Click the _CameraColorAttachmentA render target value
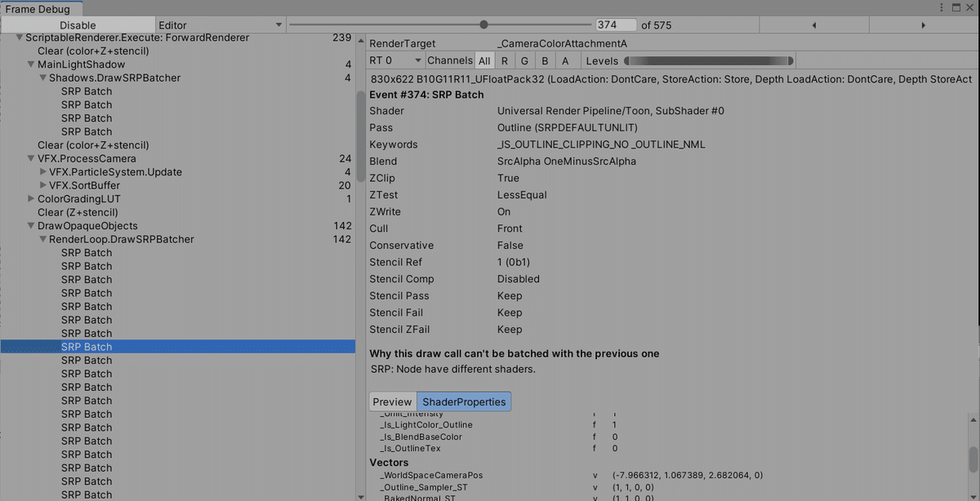Image resolution: width=980 pixels, height=501 pixels. pos(562,43)
